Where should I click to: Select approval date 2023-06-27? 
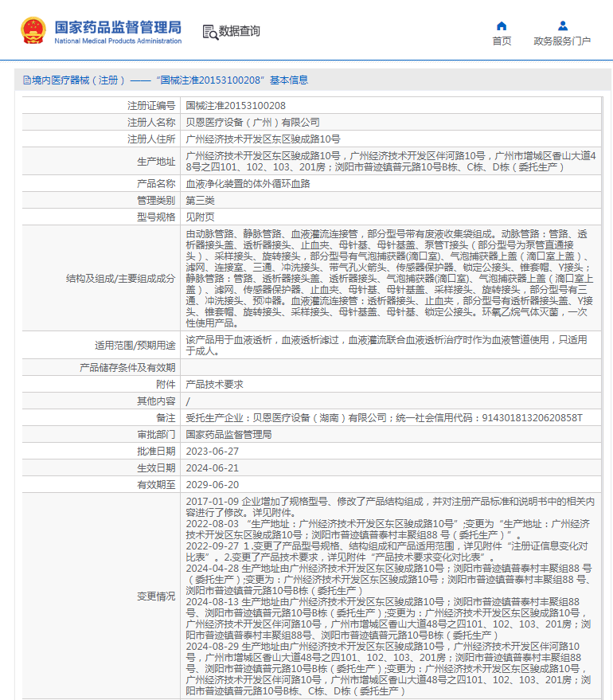pos(213,452)
